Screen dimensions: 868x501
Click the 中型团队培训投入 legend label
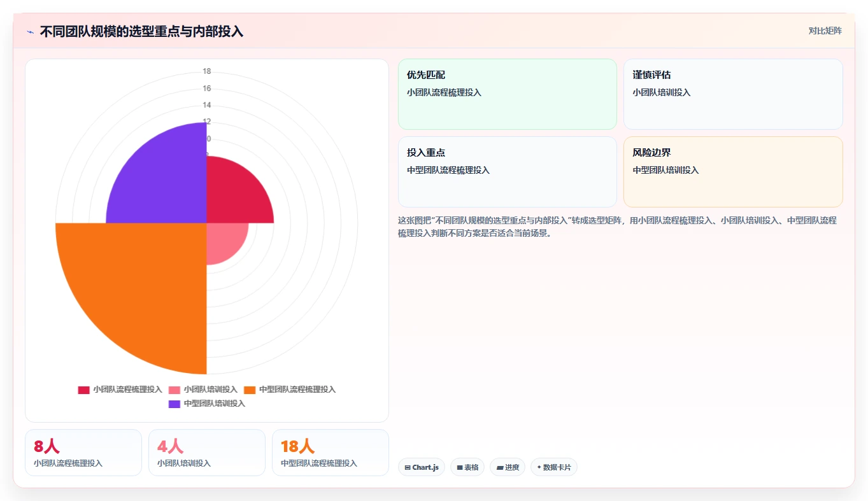pos(215,404)
